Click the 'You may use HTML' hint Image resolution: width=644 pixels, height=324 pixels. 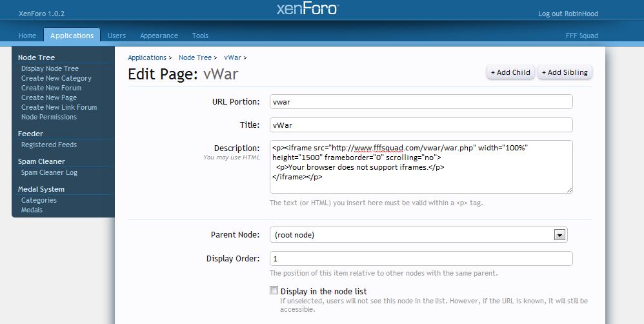(232, 157)
